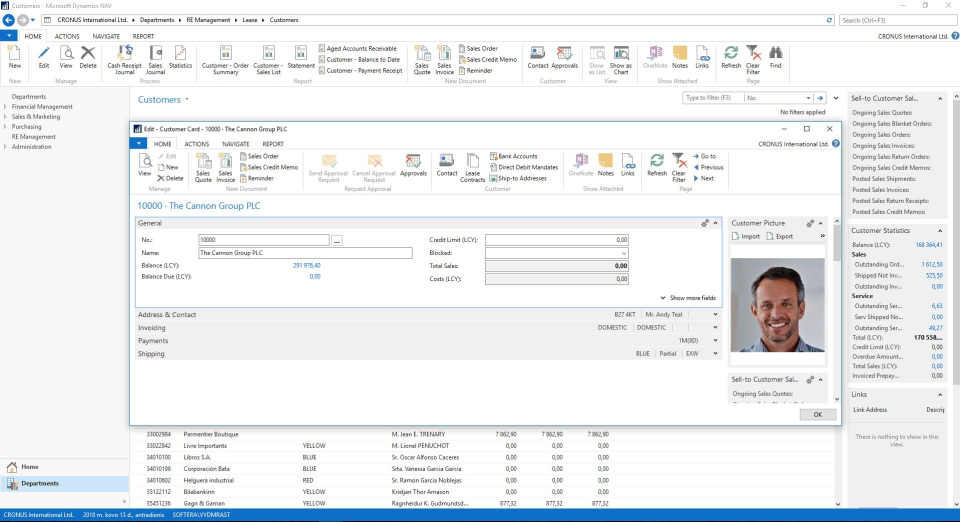Screen dimensions: 960x522
Task: Click Show more fields in General
Action: pyautogui.click(x=688, y=298)
